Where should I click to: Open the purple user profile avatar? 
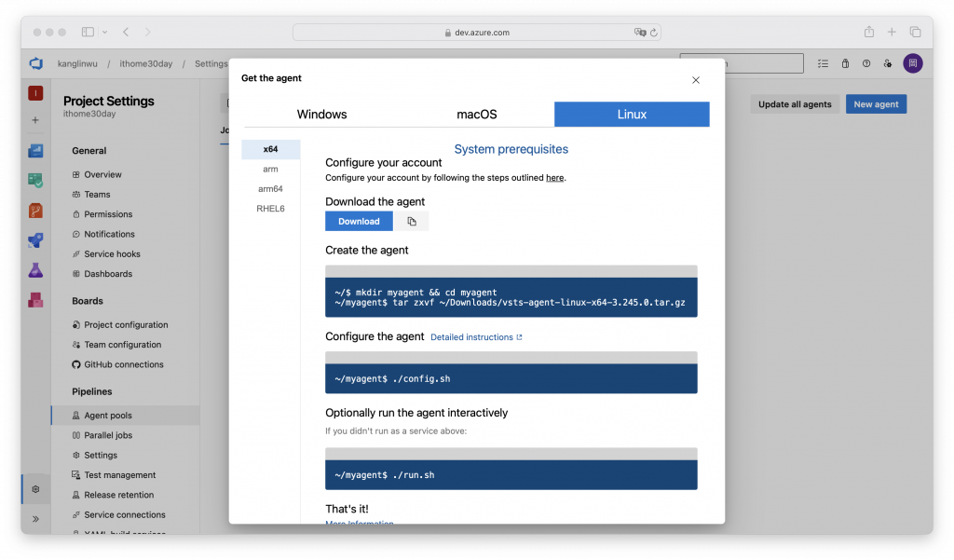[913, 63]
